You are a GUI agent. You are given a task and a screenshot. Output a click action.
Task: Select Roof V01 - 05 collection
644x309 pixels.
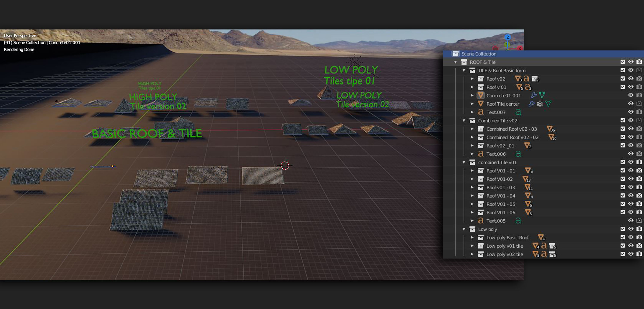click(x=501, y=204)
